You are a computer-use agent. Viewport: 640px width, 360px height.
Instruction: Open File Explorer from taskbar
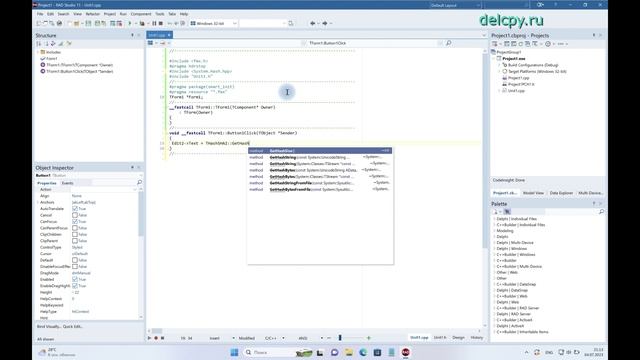(x=349, y=352)
